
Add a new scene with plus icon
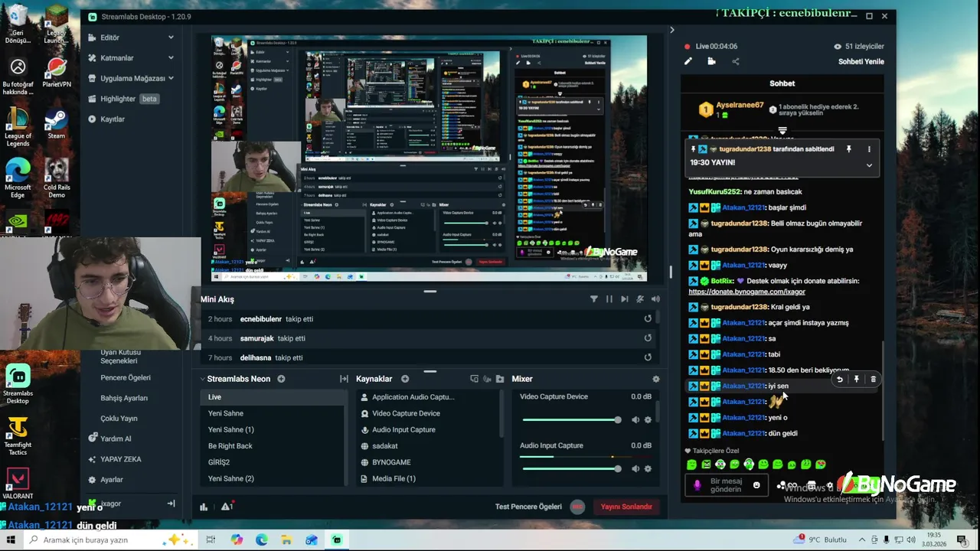pyautogui.click(x=281, y=379)
